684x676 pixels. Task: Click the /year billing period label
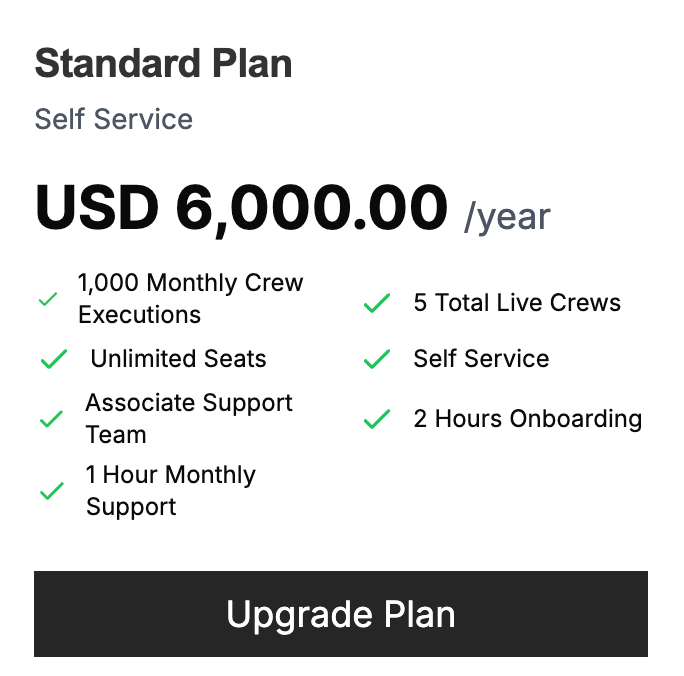point(507,216)
